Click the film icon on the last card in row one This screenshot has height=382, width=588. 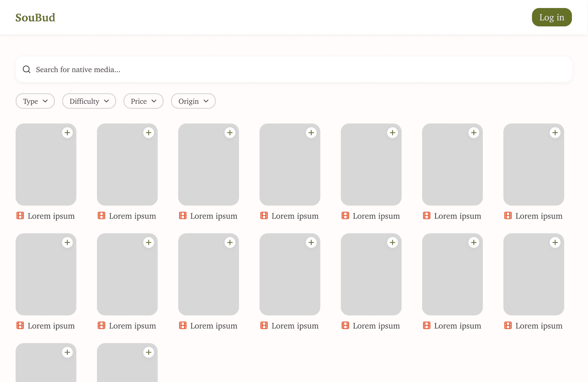(508, 216)
